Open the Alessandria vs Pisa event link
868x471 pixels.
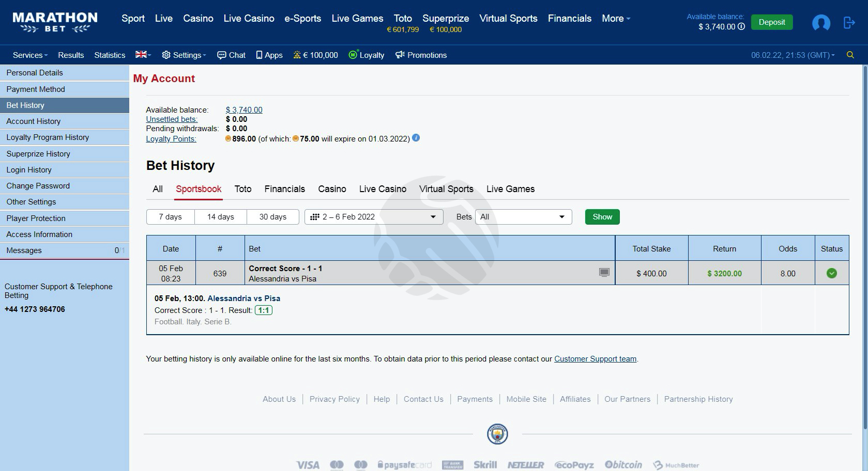(x=243, y=299)
